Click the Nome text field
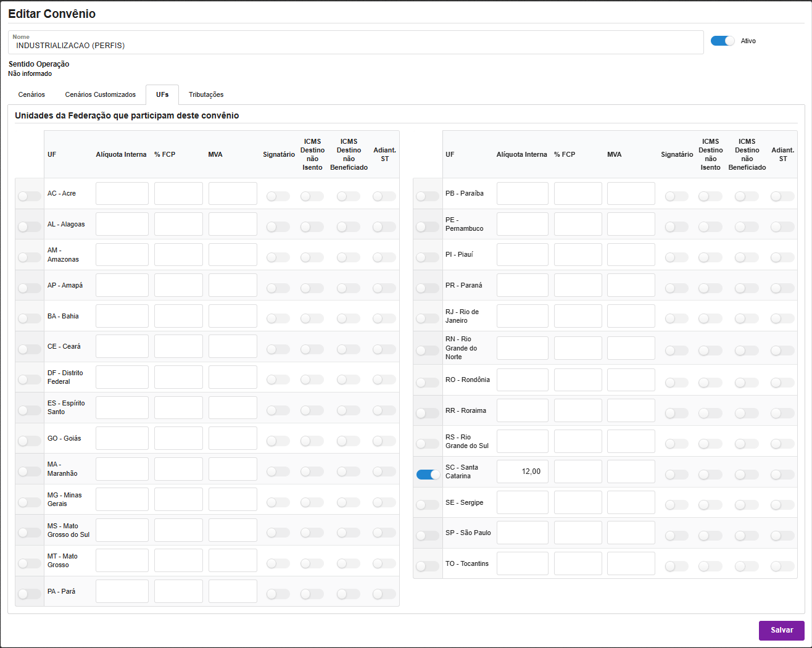 tap(355, 45)
